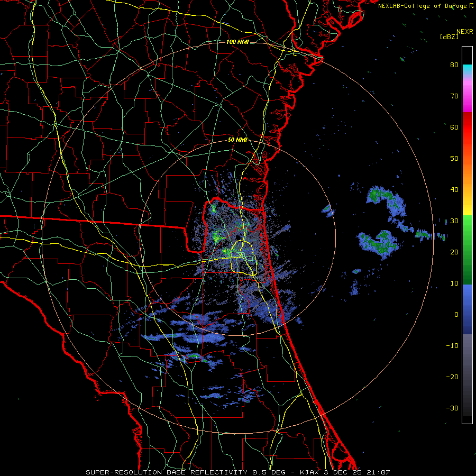Viewport: 476px width, 476px height.
Task: Select the 40 dBZ scale value
Action: click(x=454, y=190)
